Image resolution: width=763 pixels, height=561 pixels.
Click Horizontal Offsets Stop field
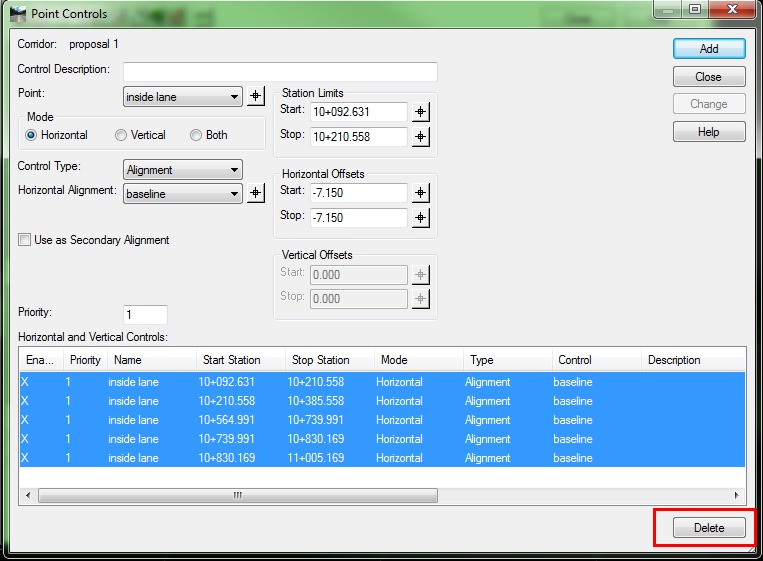pyautogui.click(x=359, y=217)
